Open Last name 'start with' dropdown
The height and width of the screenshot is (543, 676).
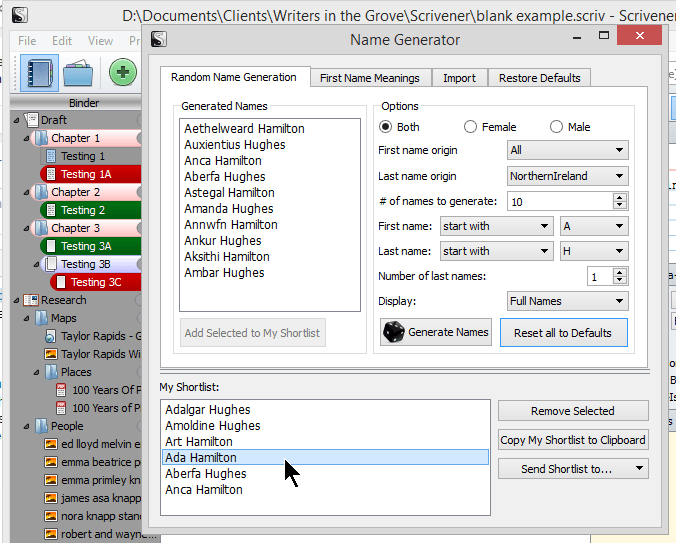pos(496,251)
